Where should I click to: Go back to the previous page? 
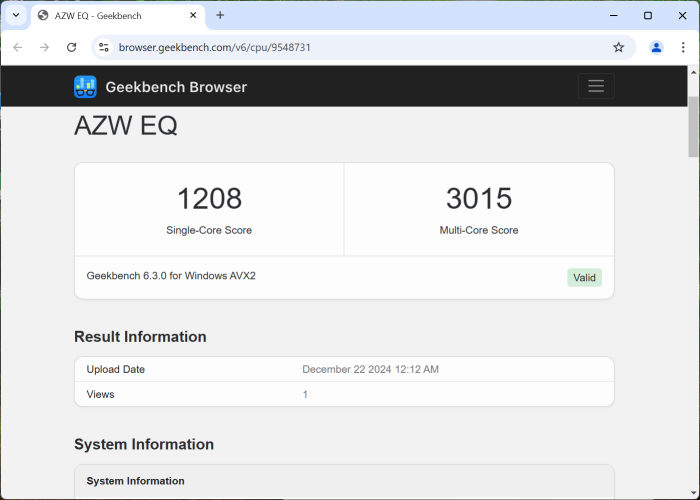point(17,47)
